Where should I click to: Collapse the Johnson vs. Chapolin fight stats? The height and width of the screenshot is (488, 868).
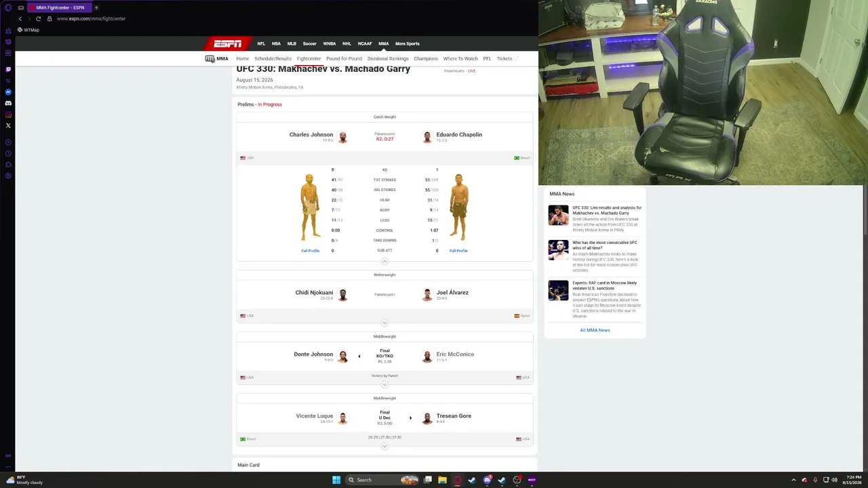tap(384, 261)
